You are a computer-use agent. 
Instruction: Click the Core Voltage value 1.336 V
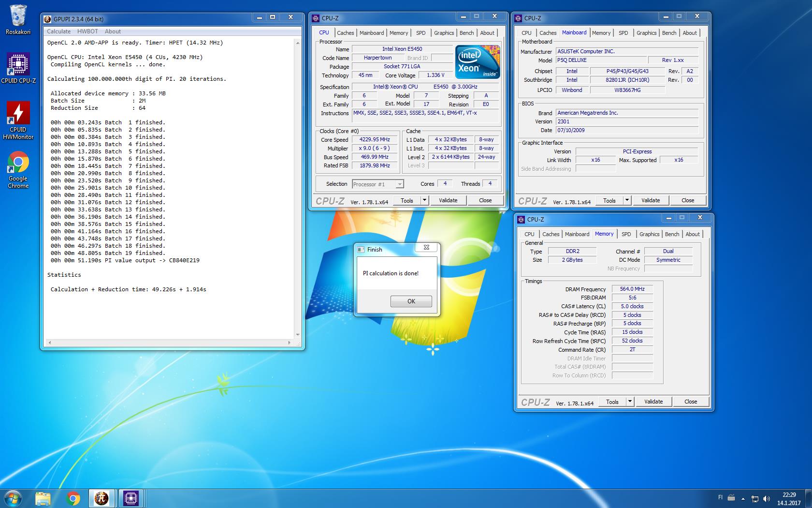(x=436, y=75)
